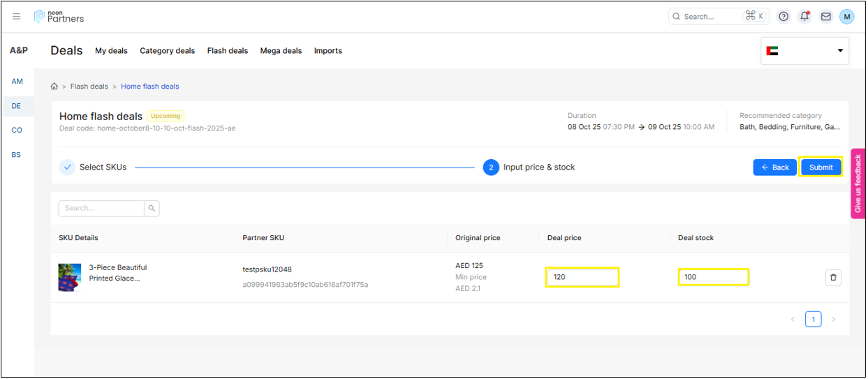Open the hamburger navigation menu
The image size is (868, 379).
tap(17, 17)
